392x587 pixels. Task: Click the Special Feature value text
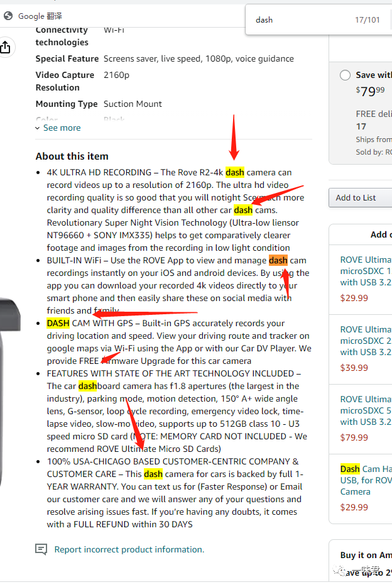(199, 59)
